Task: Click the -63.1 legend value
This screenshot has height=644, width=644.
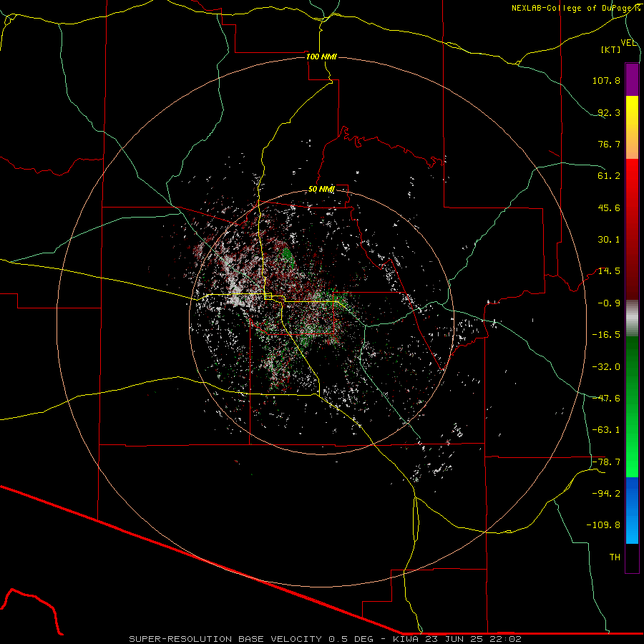Action: [x=606, y=430]
